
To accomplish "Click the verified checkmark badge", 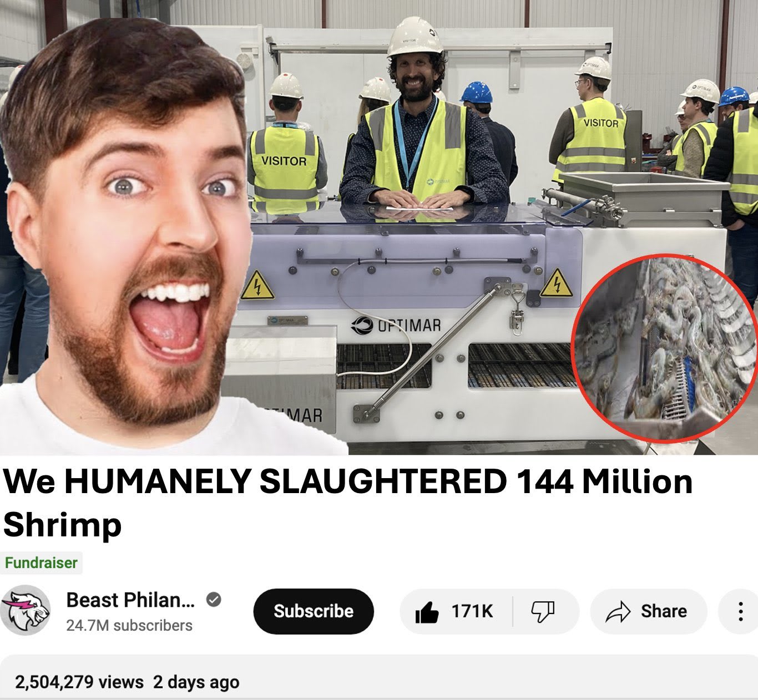I will point(214,600).
